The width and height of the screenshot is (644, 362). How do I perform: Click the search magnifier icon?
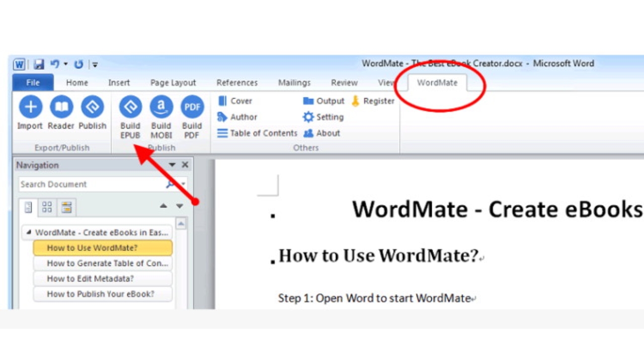pos(171,185)
